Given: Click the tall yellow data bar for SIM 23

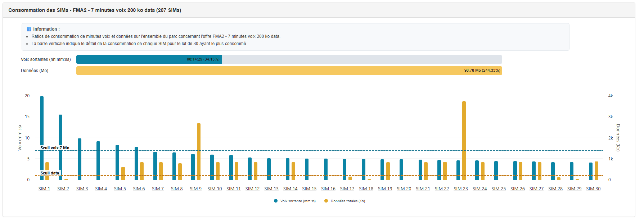Looking at the screenshot, I should point(464,141).
